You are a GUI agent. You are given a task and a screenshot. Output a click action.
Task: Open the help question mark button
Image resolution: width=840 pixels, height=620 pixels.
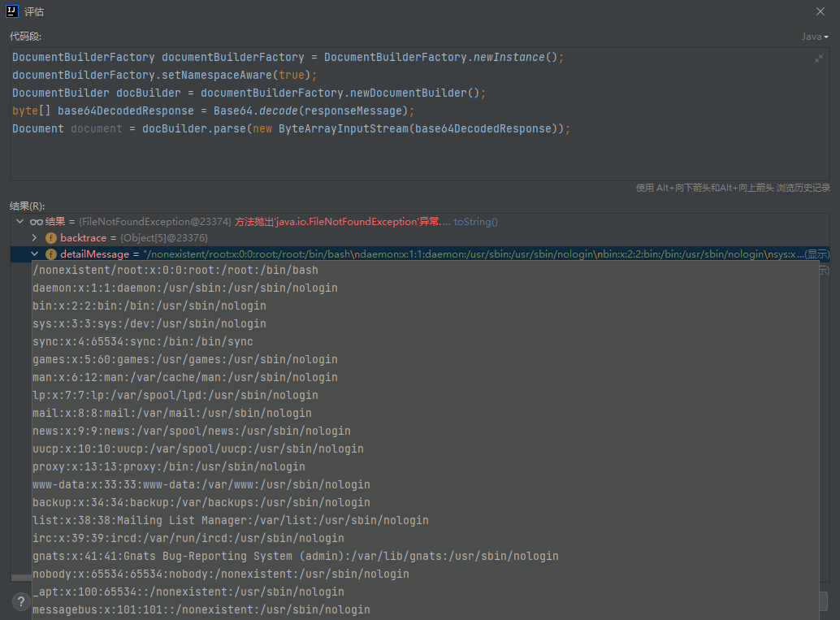point(21,601)
